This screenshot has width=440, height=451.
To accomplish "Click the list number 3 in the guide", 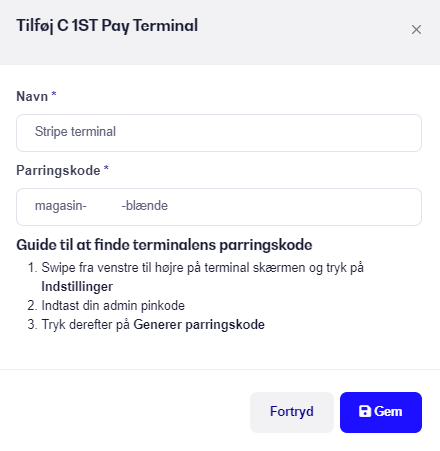I will tap(32, 325).
